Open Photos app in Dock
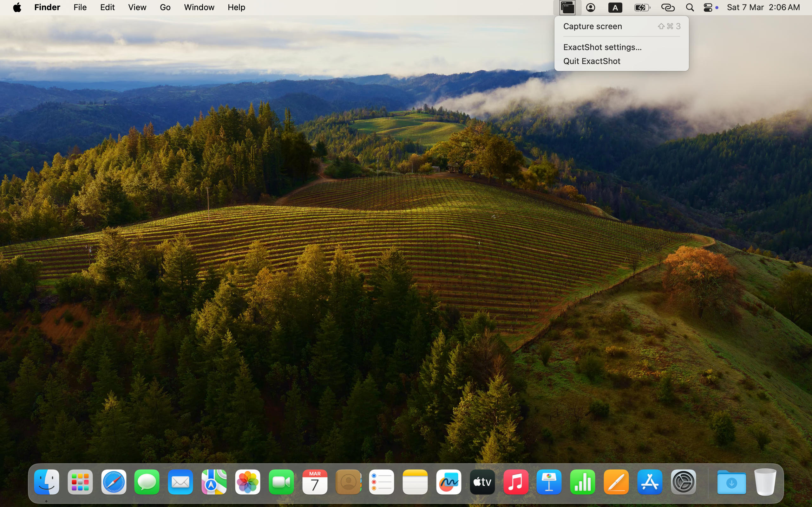This screenshot has width=812, height=507. pyautogui.click(x=248, y=482)
